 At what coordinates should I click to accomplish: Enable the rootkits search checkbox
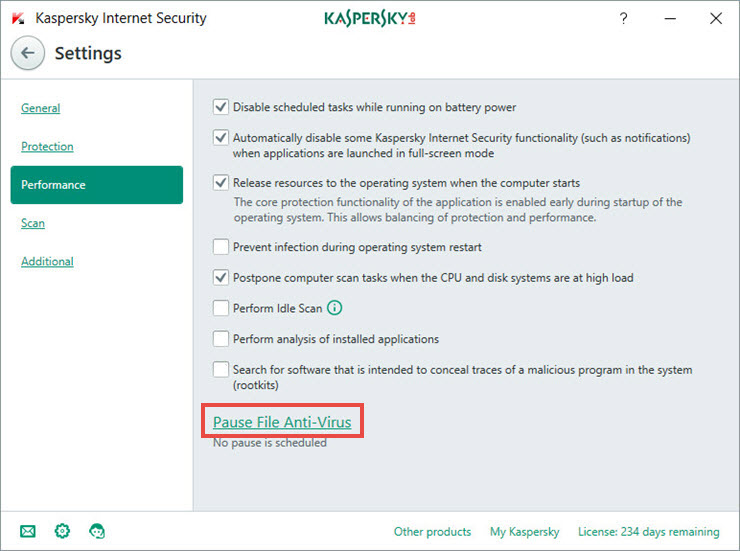pyautogui.click(x=221, y=369)
